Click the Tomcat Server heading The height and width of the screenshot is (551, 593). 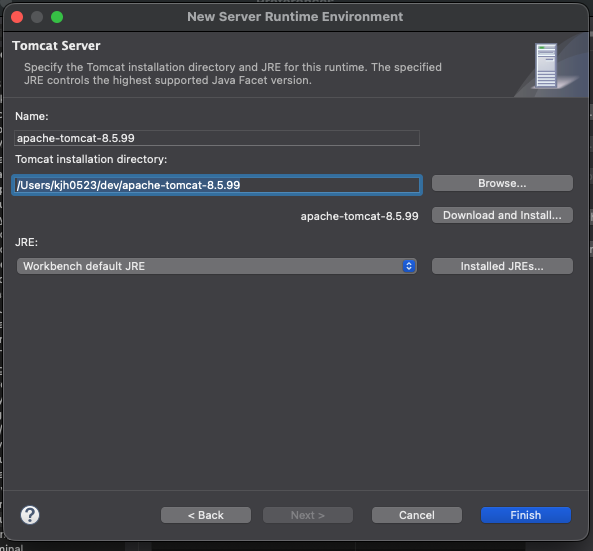(x=56, y=46)
